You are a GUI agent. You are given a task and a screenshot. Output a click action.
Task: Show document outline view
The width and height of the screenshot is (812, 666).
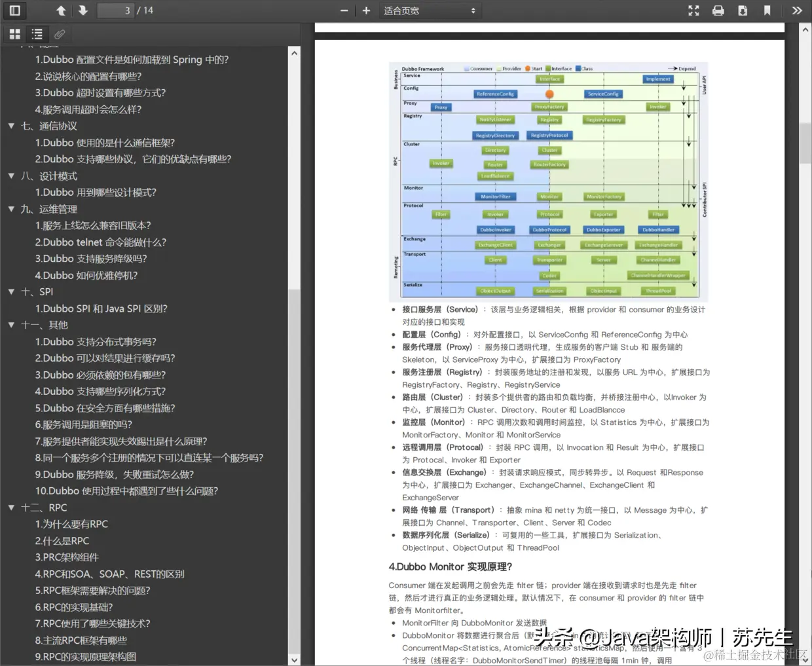37,34
